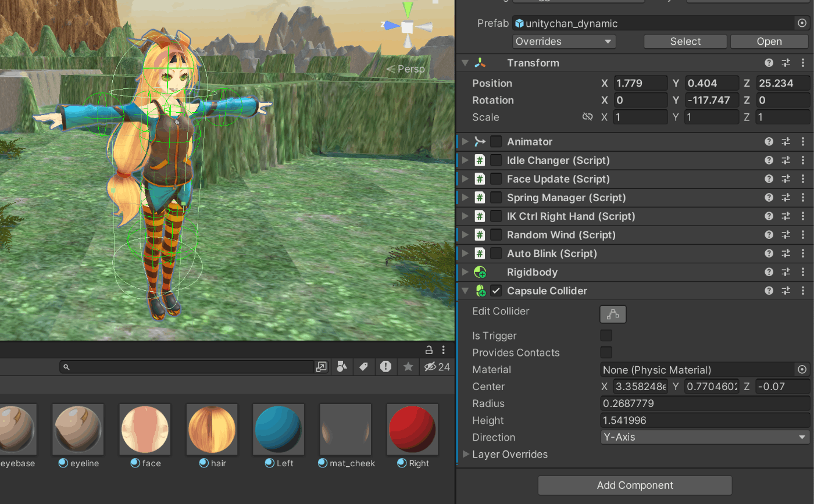814x504 pixels.
Task: Collapse the Transform component foldout
Action: [x=465, y=63]
